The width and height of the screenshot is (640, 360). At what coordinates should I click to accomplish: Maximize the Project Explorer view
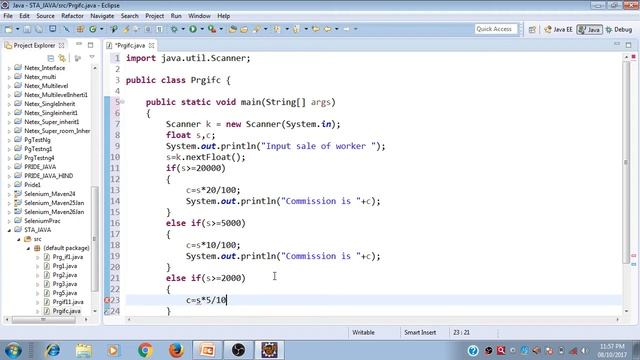click(x=90, y=45)
